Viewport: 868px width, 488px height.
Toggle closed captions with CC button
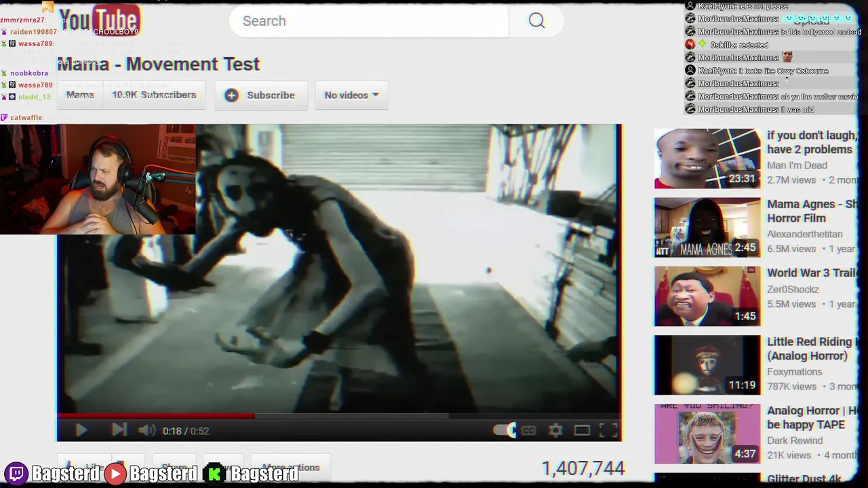point(529,430)
